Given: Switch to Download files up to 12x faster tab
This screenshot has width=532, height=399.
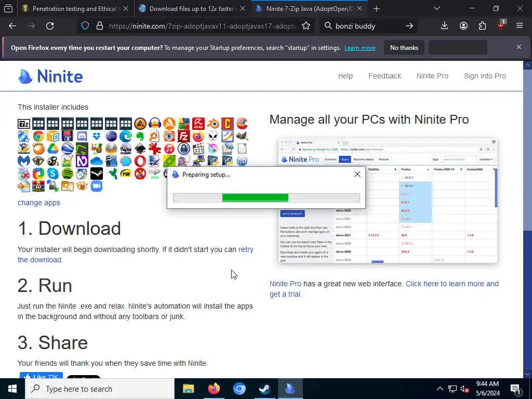Looking at the screenshot, I should pos(191,8).
